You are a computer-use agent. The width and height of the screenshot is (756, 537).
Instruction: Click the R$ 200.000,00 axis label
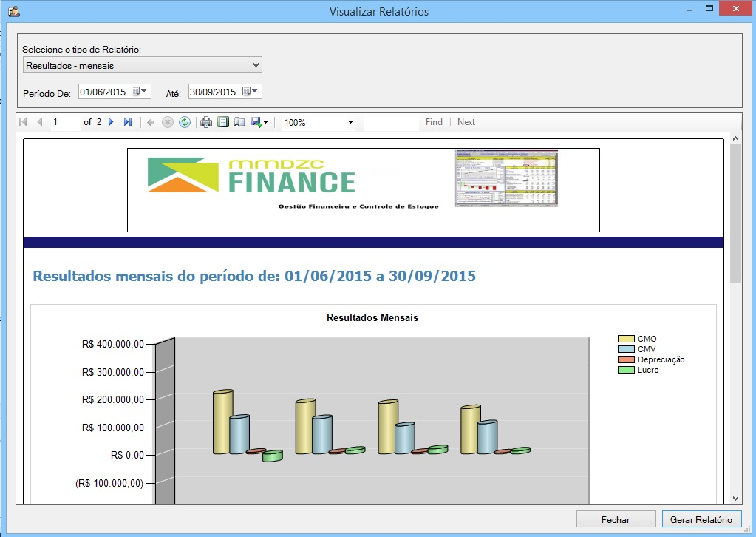(x=113, y=399)
